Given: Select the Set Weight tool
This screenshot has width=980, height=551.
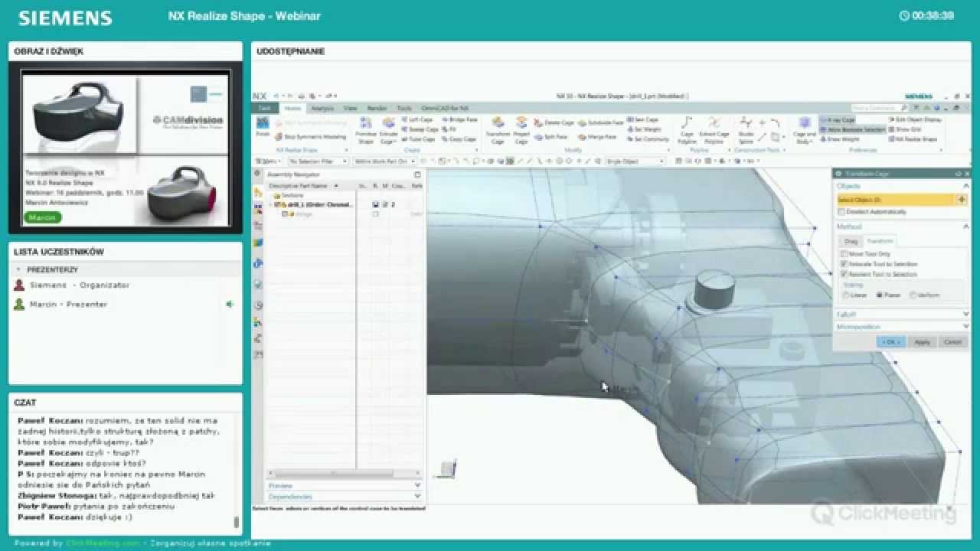Looking at the screenshot, I should click(x=643, y=129).
